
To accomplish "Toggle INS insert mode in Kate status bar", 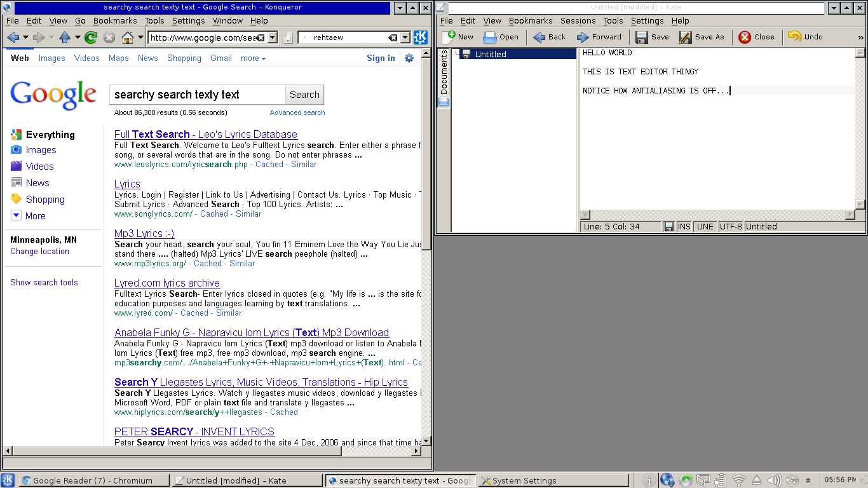I will pos(684,226).
